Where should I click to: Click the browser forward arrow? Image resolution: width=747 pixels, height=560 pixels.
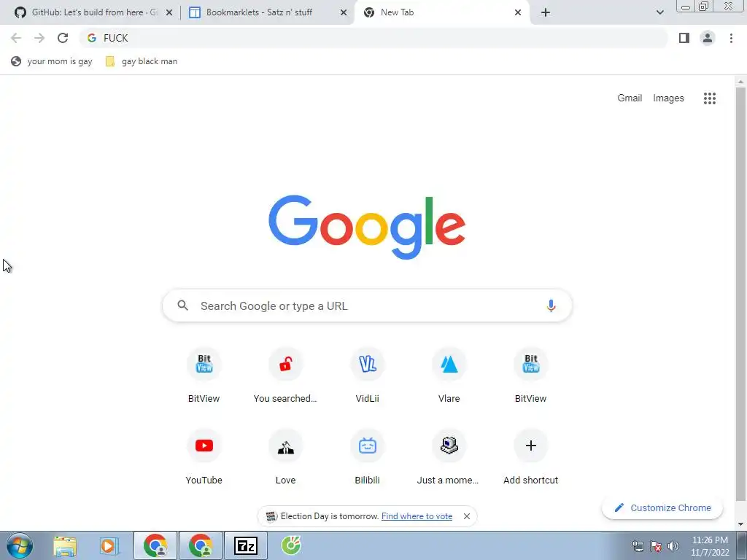[39, 38]
